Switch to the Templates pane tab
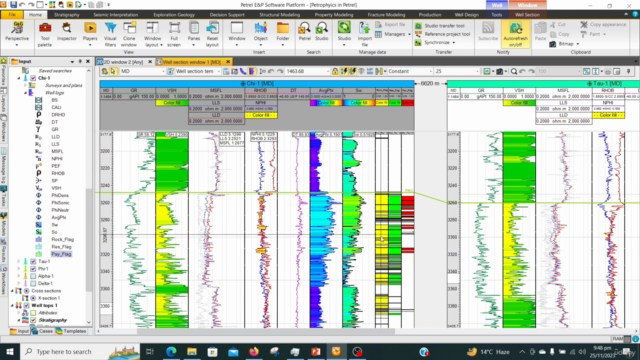 71,331
